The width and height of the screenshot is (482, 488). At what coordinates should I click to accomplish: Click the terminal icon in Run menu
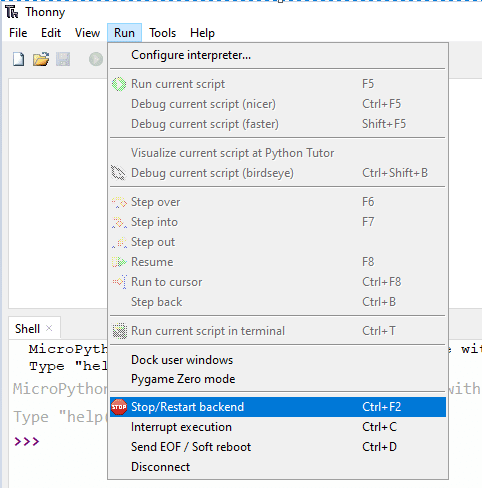tap(119, 331)
